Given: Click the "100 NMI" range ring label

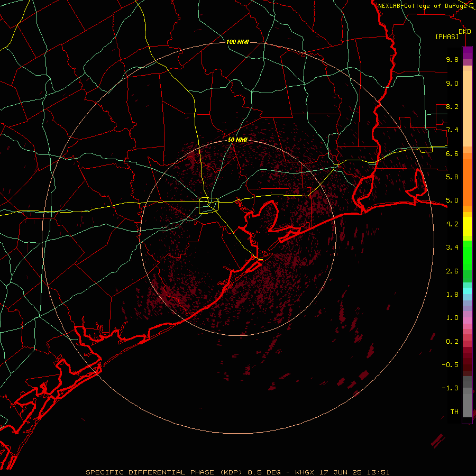Looking at the screenshot, I should click(237, 42).
